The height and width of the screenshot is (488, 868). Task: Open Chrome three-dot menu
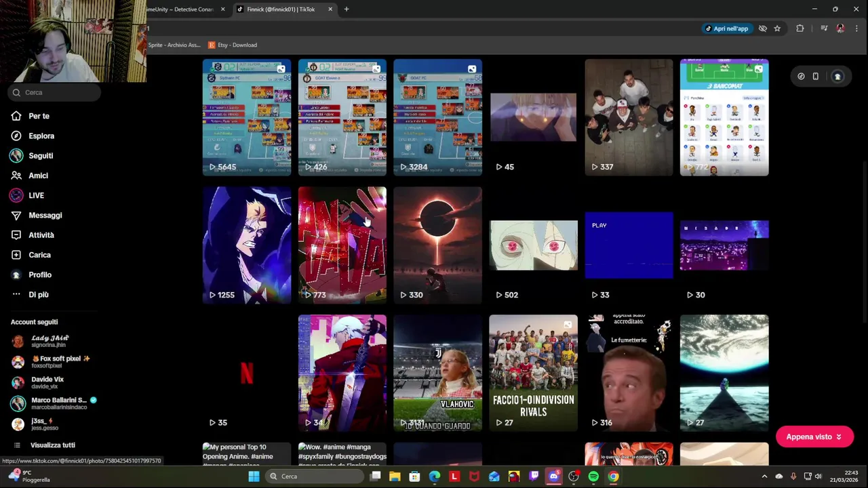tap(856, 28)
